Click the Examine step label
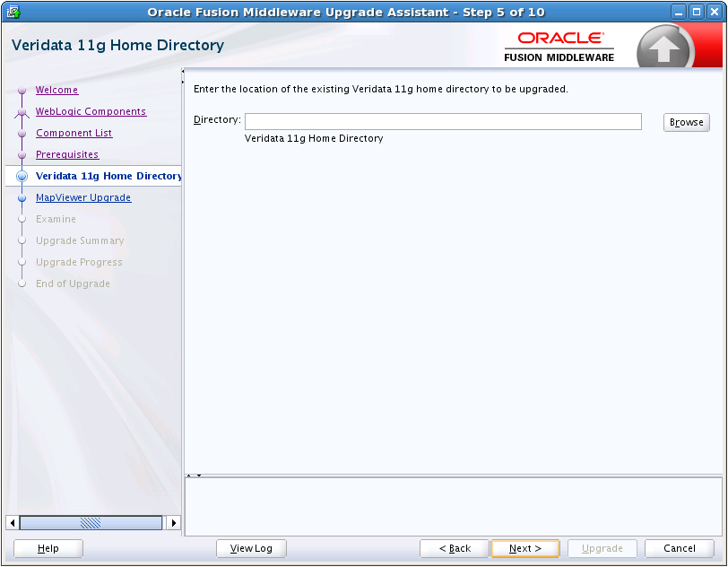This screenshot has height=567, width=728. tap(56, 219)
